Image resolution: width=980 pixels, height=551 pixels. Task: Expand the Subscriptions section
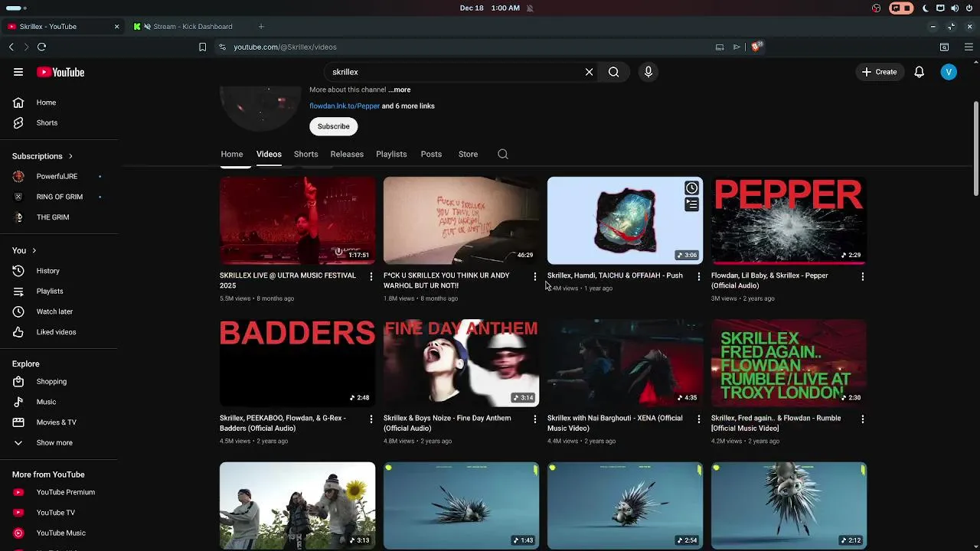coord(43,156)
